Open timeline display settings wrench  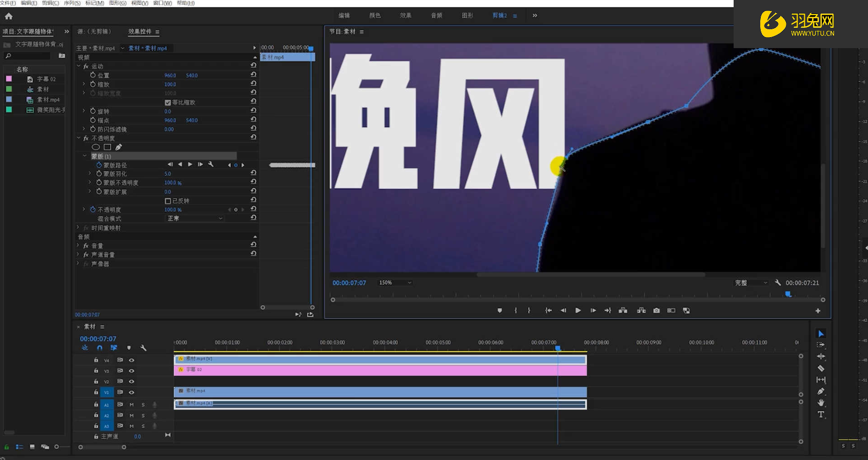click(x=143, y=348)
